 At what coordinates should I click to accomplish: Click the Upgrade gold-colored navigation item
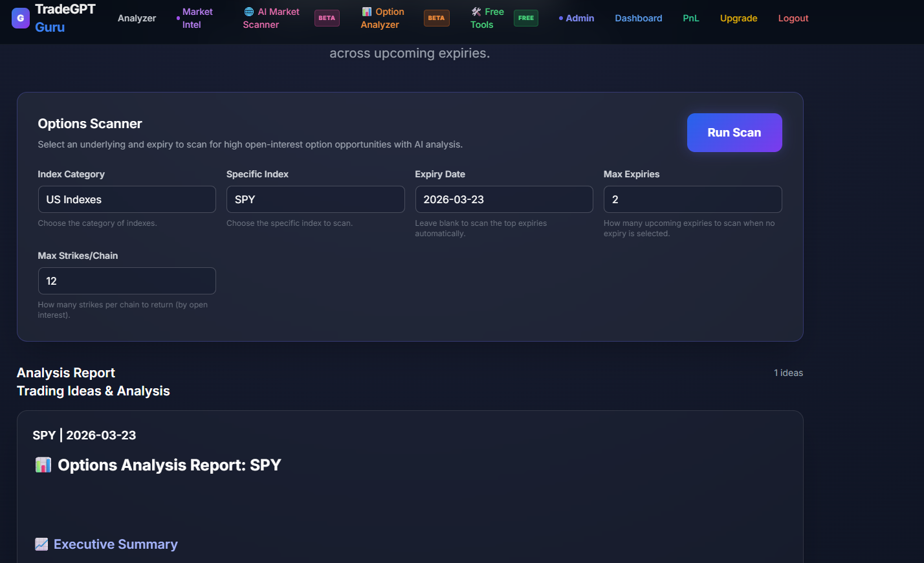tap(738, 18)
